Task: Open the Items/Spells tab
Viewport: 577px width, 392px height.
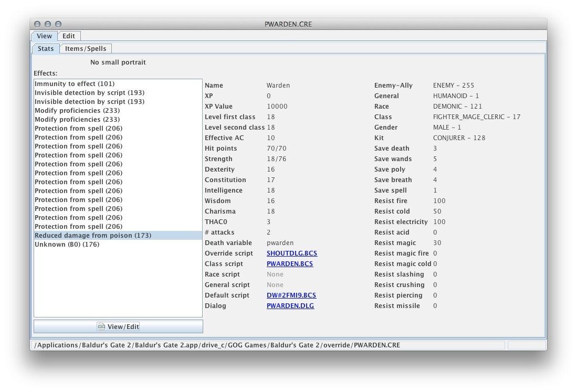Action: [85, 49]
